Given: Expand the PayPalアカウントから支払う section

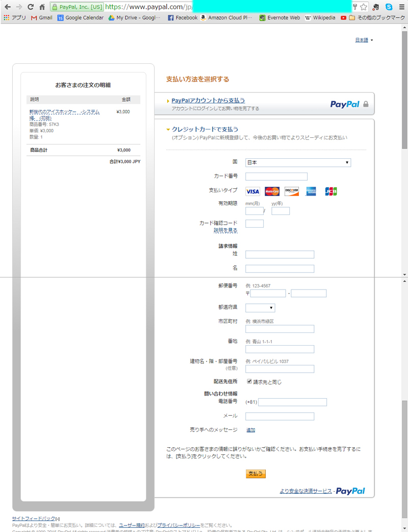Looking at the screenshot, I should (208, 101).
